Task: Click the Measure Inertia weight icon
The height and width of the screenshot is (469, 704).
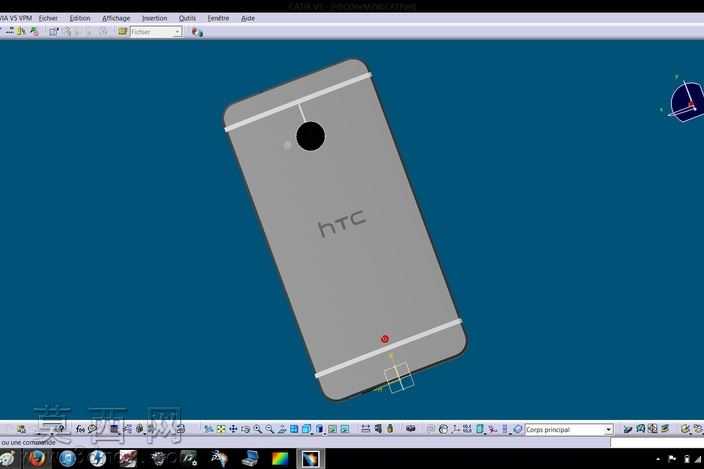Action: [x=390, y=429]
